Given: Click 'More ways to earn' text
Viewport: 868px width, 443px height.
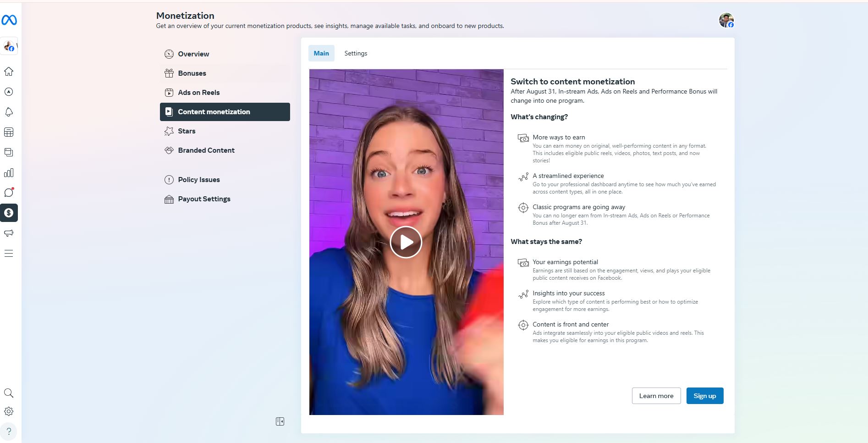Looking at the screenshot, I should point(559,137).
